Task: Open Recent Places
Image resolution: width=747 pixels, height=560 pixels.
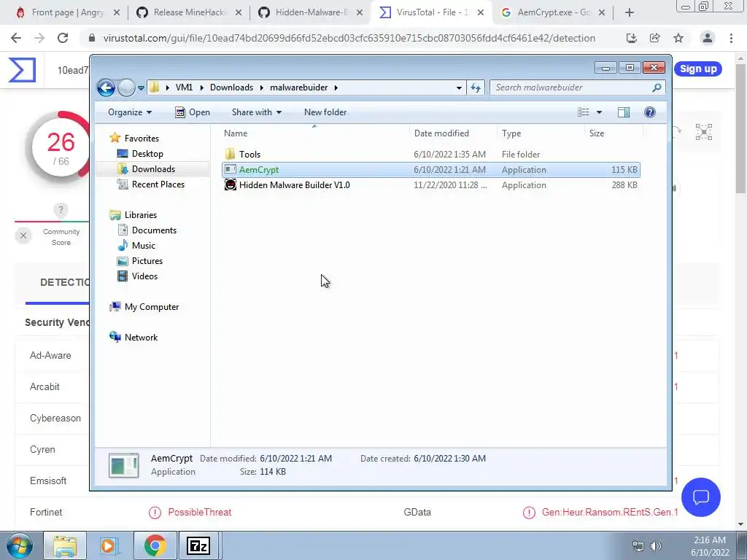Action: pyautogui.click(x=158, y=184)
